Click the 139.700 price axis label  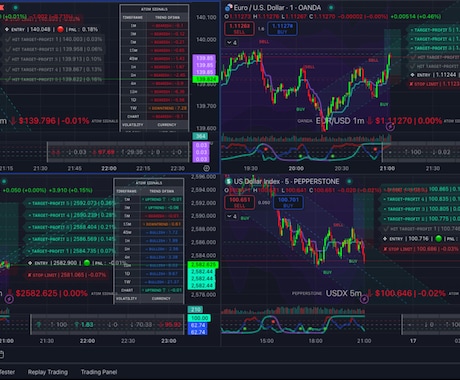pos(206,106)
